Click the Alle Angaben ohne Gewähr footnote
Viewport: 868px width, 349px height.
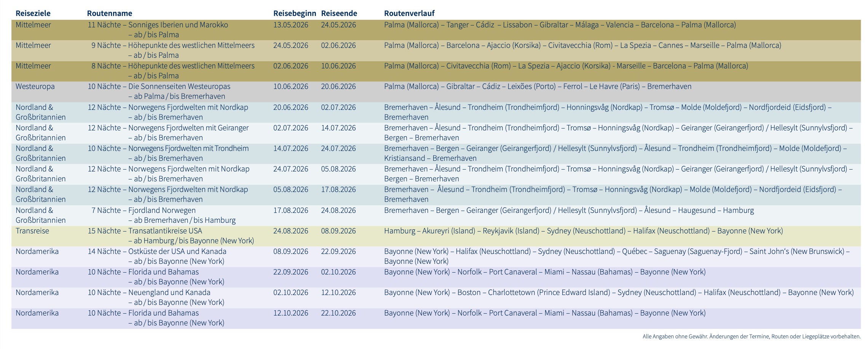751,336
